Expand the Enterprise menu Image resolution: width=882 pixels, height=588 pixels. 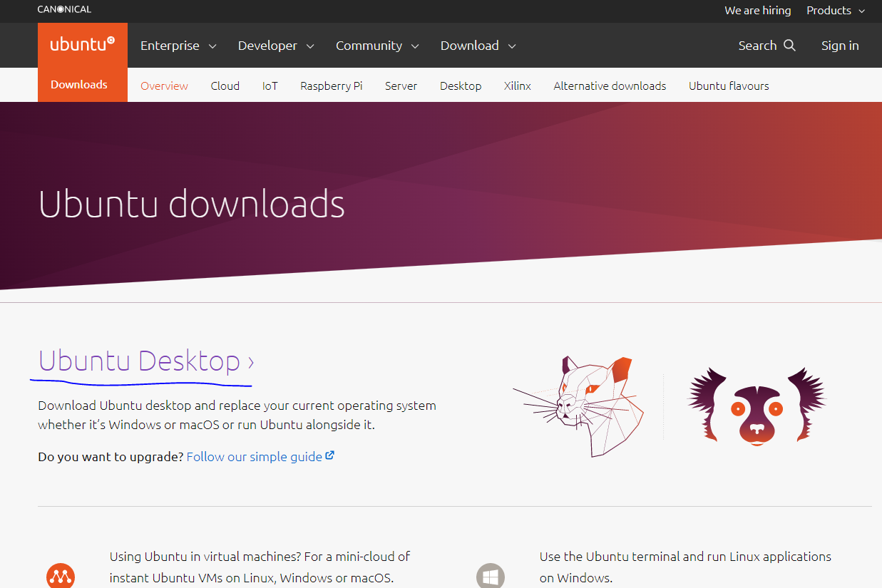pyautogui.click(x=178, y=46)
